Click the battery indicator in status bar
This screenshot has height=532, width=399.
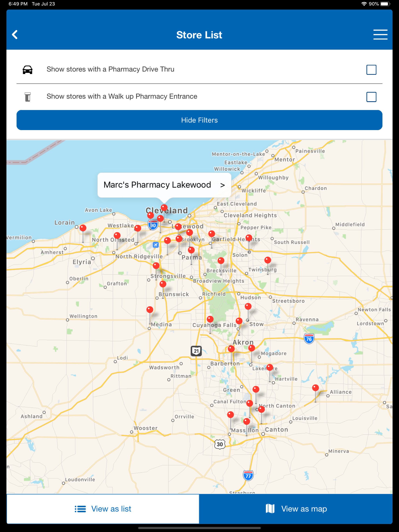[x=385, y=4]
